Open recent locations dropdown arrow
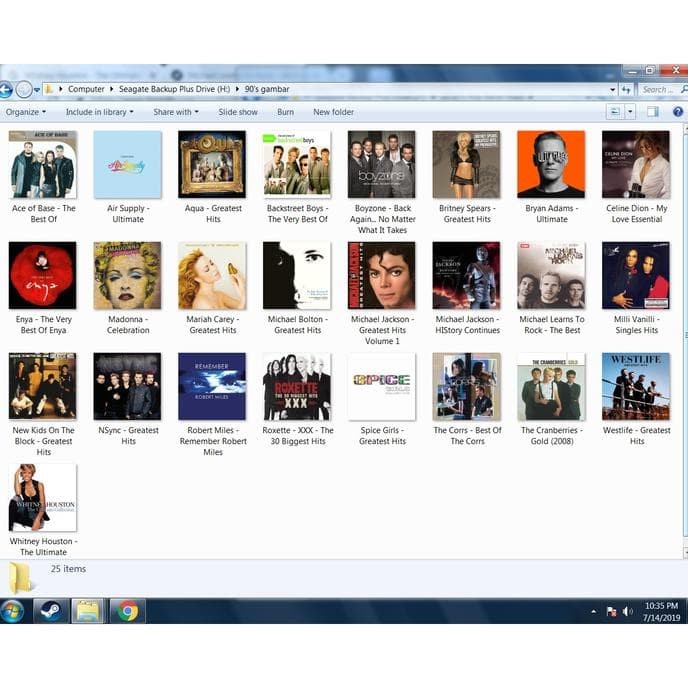 pyautogui.click(x=37, y=90)
